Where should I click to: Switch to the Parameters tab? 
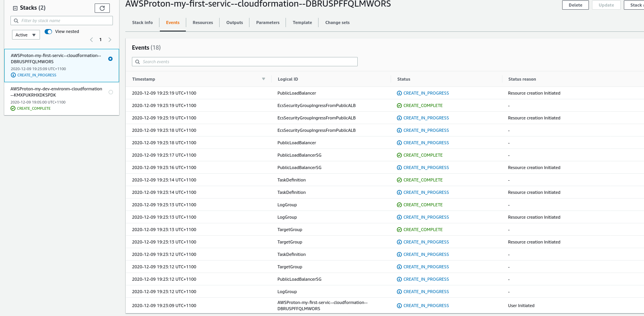click(268, 22)
